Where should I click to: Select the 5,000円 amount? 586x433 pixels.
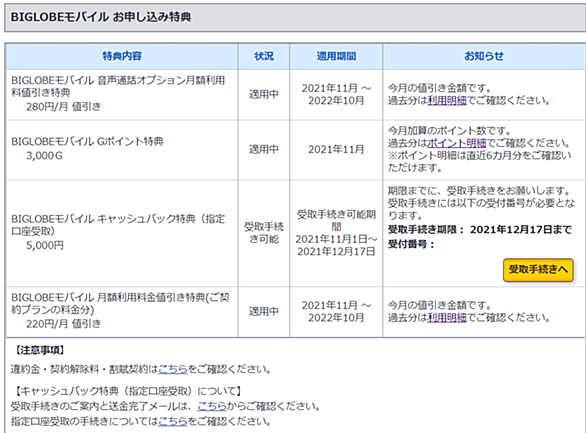(45, 245)
